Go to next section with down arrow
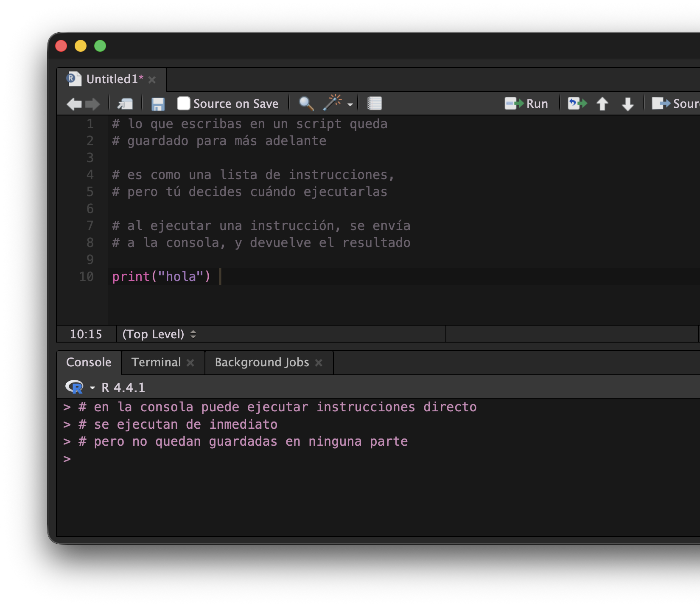Screen dimensions: 700x607 [627, 104]
